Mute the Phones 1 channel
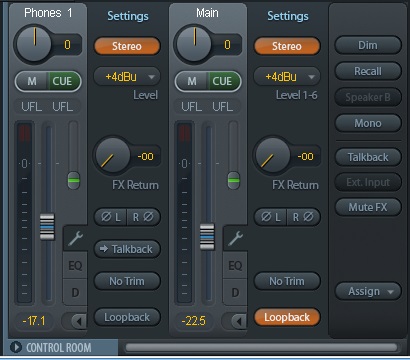The height and width of the screenshot is (360, 410). [32, 81]
